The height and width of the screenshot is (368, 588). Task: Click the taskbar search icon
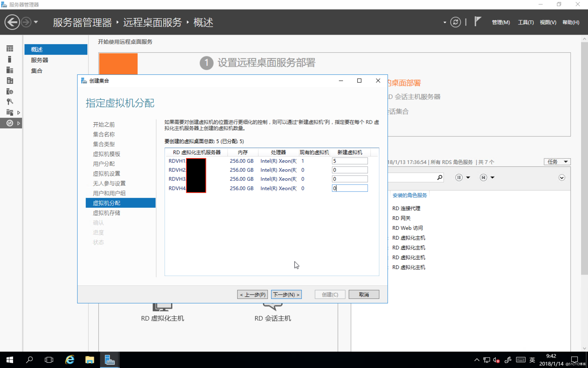29,360
